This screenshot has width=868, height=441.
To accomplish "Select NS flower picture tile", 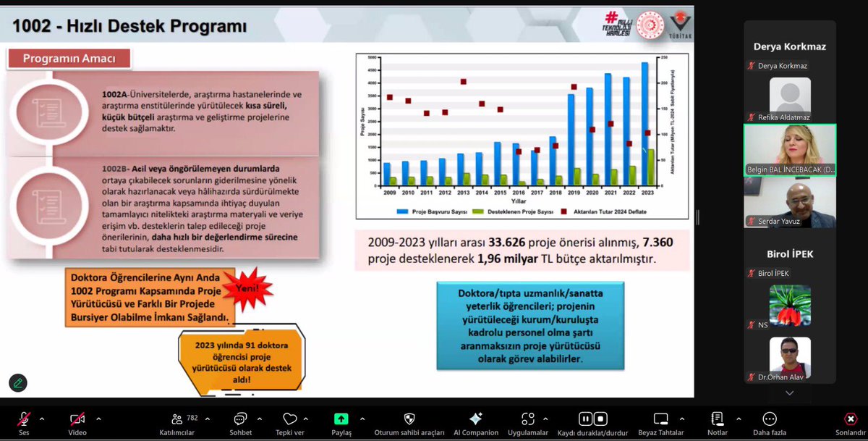I will pyautogui.click(x=790, y=307).
